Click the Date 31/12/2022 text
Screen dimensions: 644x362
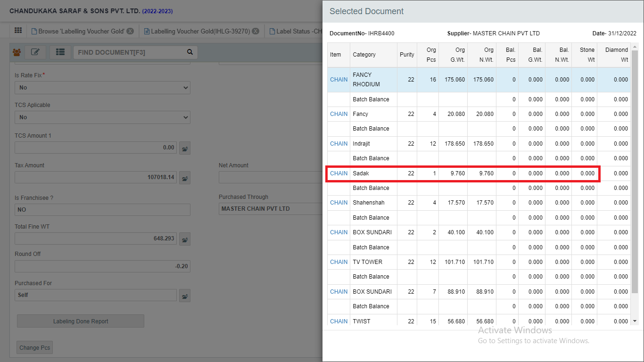[x=614, y=33]
